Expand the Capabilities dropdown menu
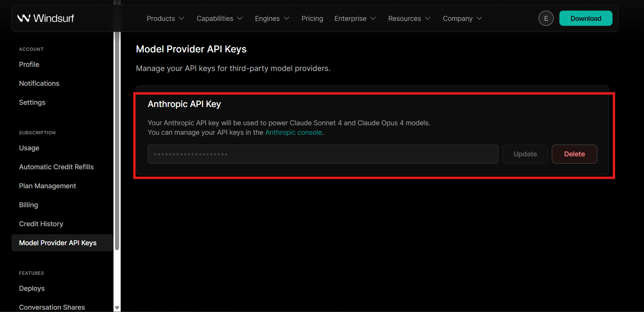 pyautogui.click(x=220, y=19)
